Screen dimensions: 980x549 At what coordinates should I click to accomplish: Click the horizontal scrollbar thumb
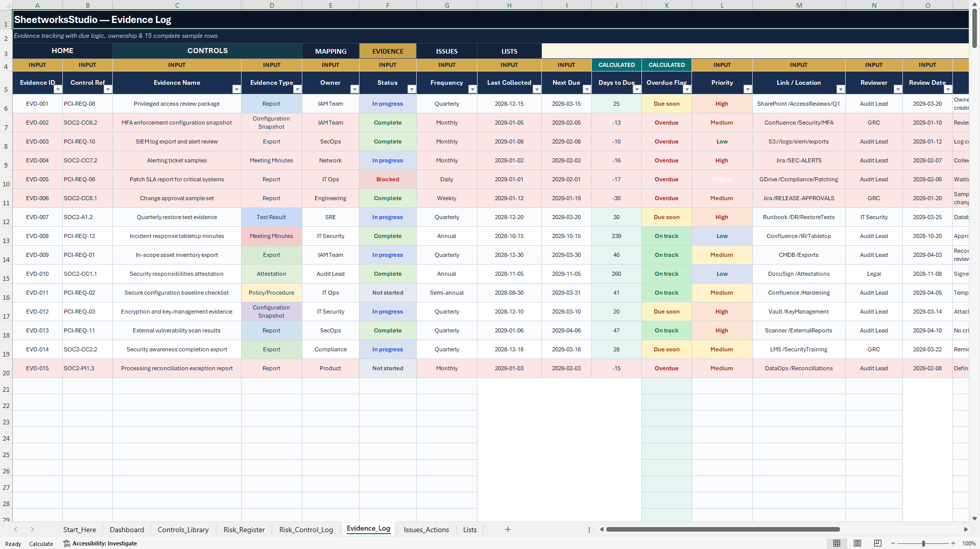[723, 529]
